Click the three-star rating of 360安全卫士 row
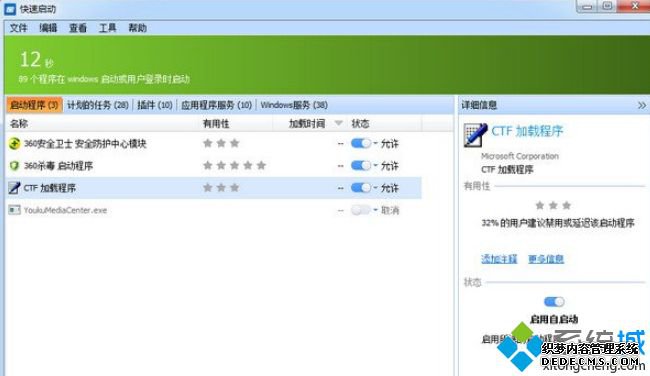The image size is (650, 376). pos(221,143)
